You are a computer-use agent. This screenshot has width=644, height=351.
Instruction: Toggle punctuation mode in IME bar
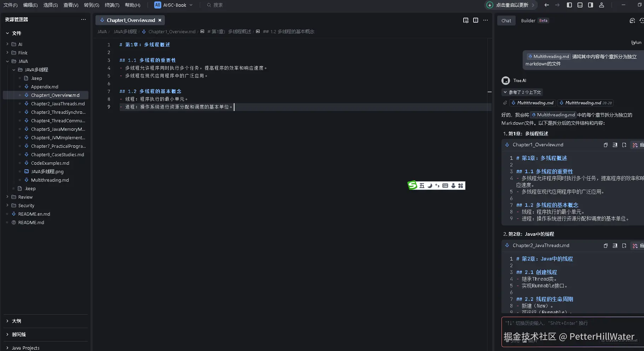point(437,186)
